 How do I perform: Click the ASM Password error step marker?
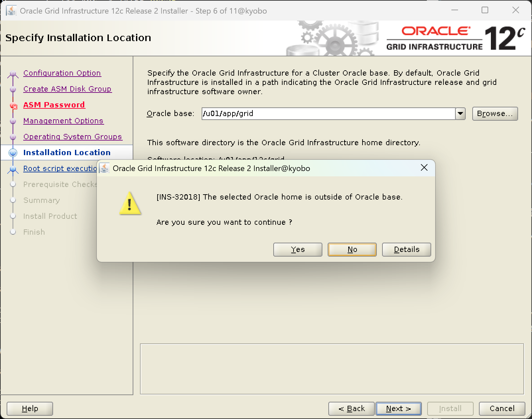click(13, 105)
